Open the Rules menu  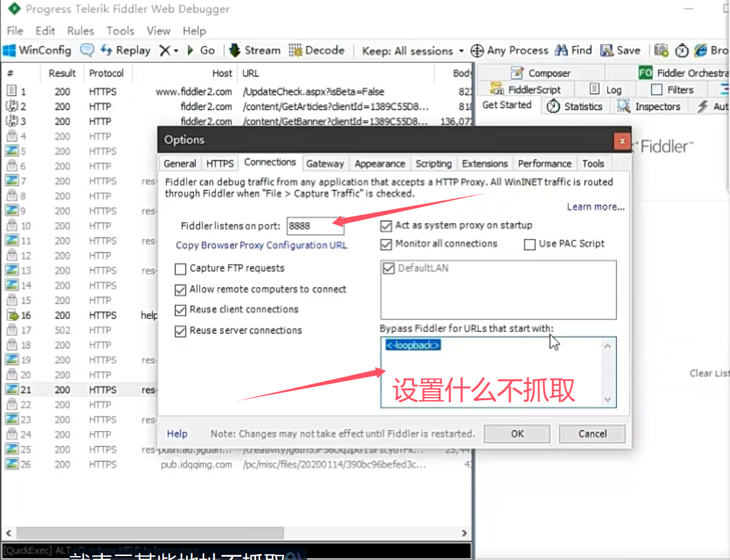tap(81, 31)
